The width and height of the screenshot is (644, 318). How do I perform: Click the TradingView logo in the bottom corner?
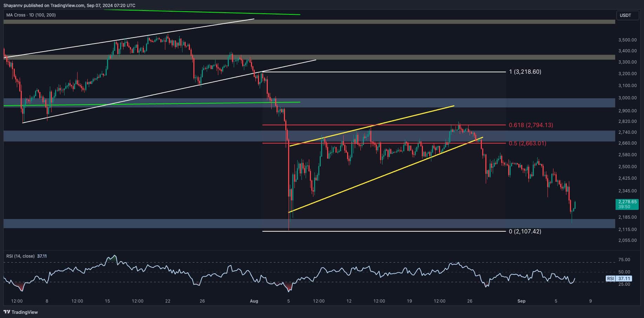pyautogui.click(x=21, y=312)
